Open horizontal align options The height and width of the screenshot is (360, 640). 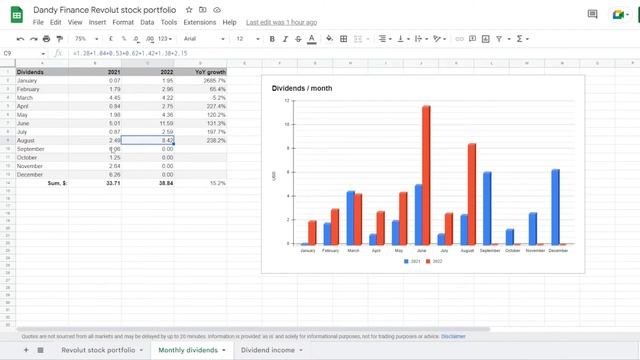(384, 39)
